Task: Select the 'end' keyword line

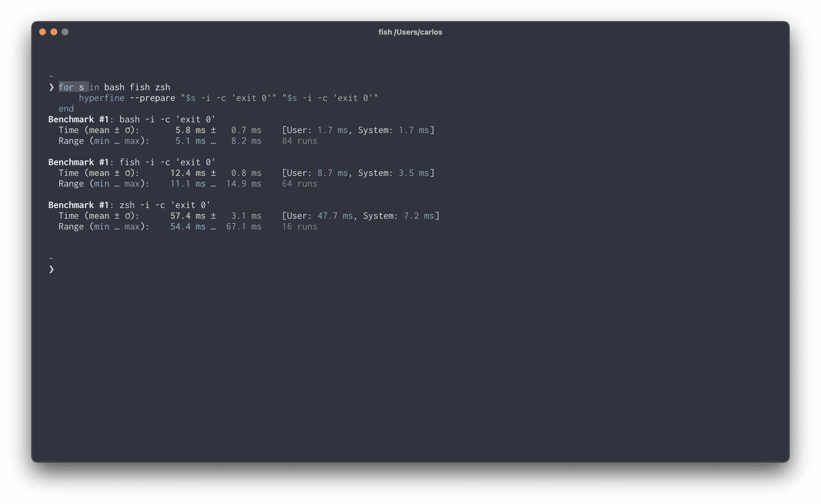Action: click(66, 108)
